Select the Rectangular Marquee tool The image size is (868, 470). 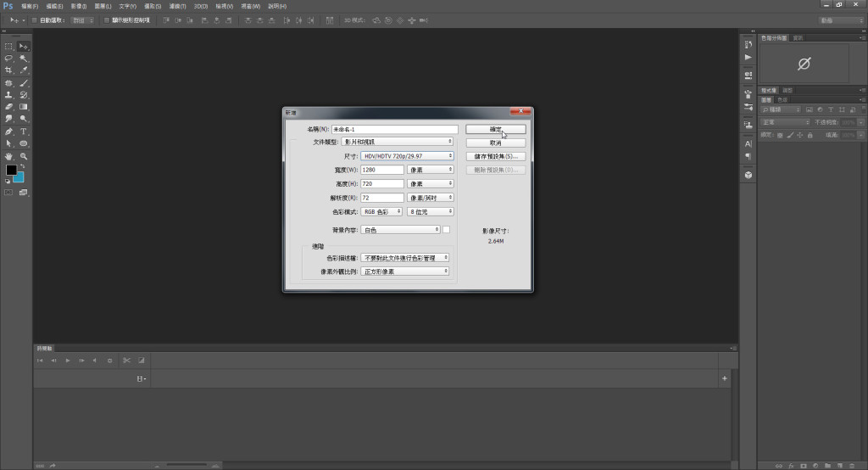[x=9, y=46]
